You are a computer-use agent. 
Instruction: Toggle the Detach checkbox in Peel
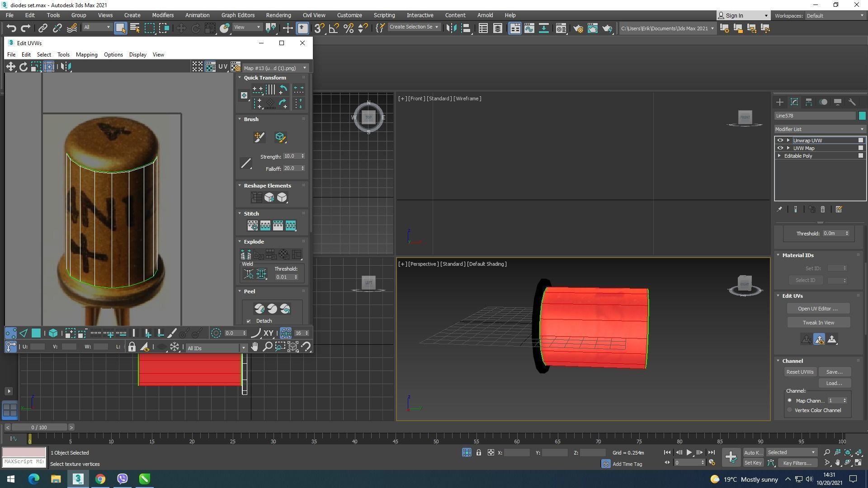249,321
